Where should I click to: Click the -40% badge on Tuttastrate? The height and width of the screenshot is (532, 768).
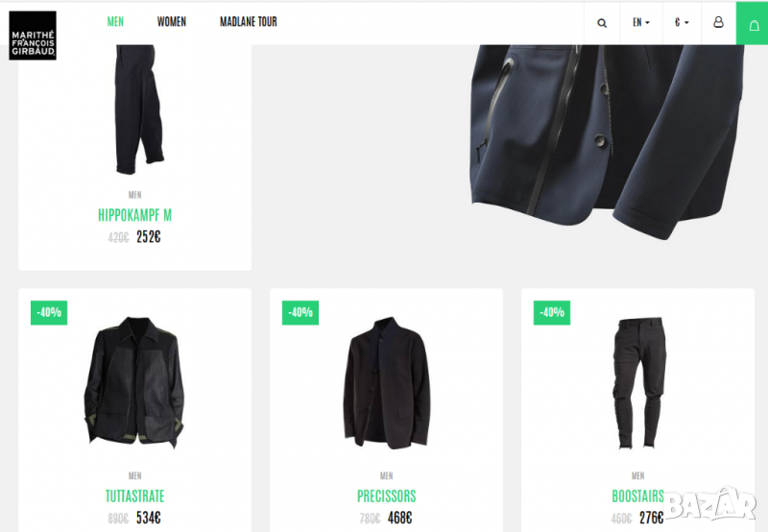pyautogui.click(x=49, y=312)
